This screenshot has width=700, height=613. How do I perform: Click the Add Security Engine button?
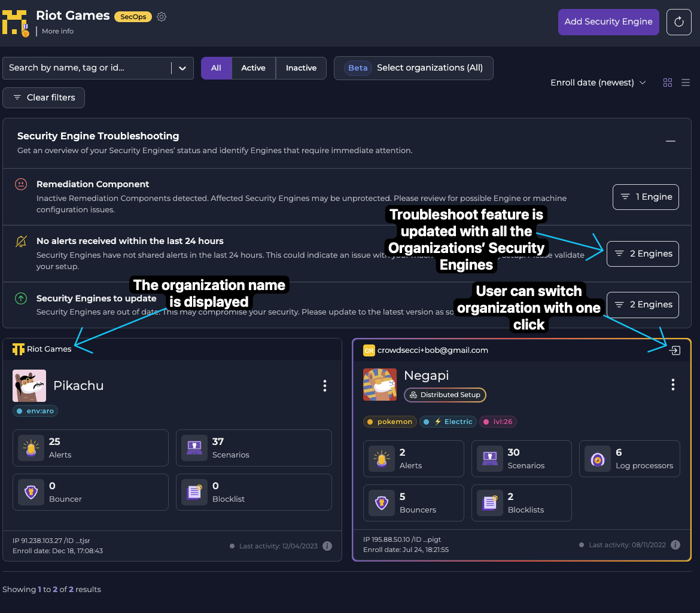coord(608,22)
